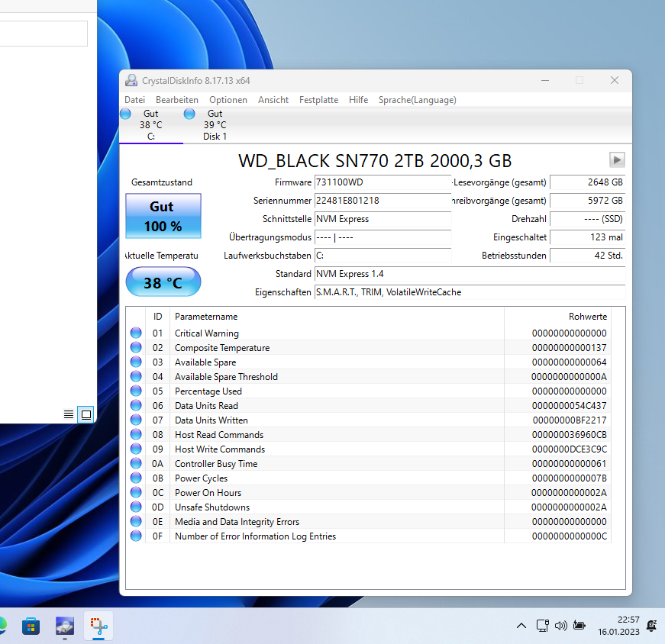665x644 pixels.
Task: Click the Parametername column header
Action: [x=337, y=316]
